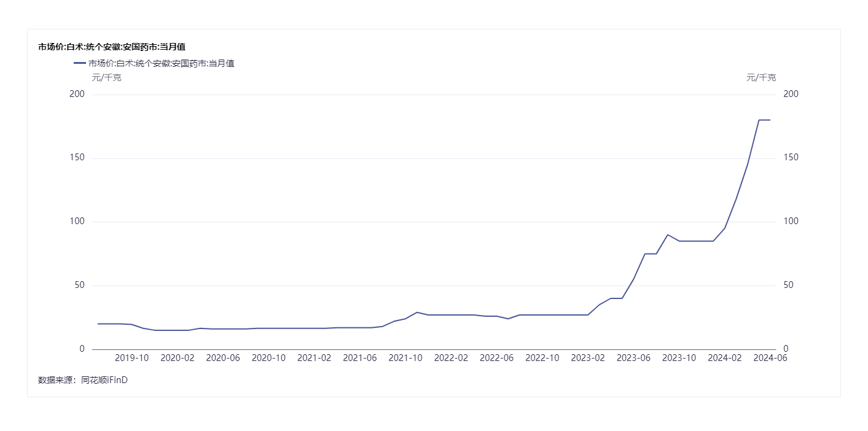This screenshot has height=431, width=868.
Task: Select the 2020-06 x-axis label
Action: [223, 358]
